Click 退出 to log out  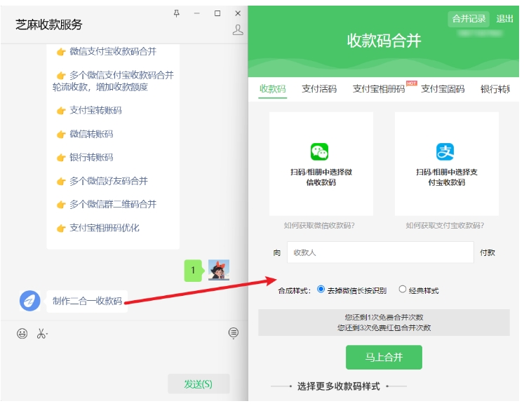pyautogui.click(x=504, y=19)
